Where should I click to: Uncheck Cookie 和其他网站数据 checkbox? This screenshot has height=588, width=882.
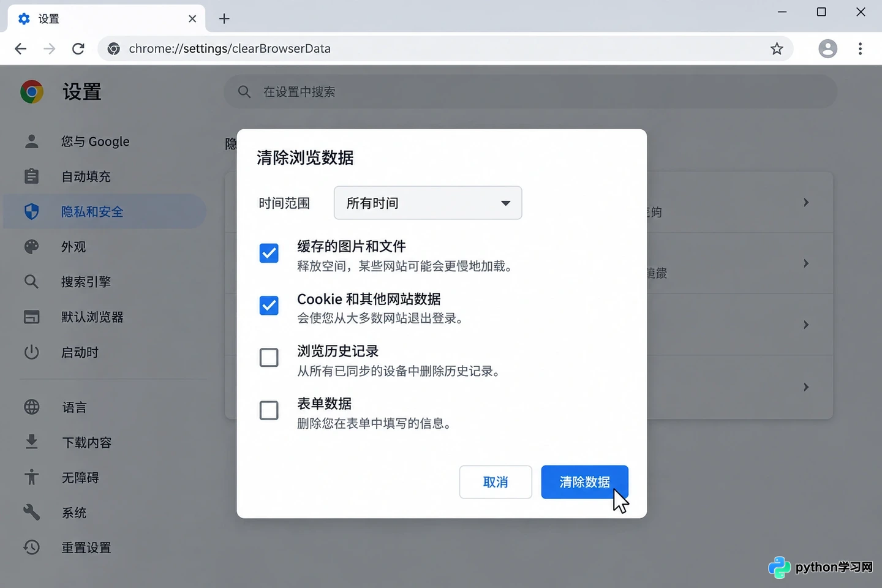tap(269, 305)
